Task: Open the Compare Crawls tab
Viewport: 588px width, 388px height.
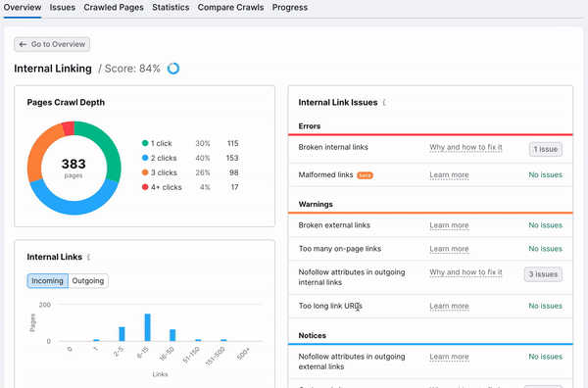Action: [x=230, y=8]
